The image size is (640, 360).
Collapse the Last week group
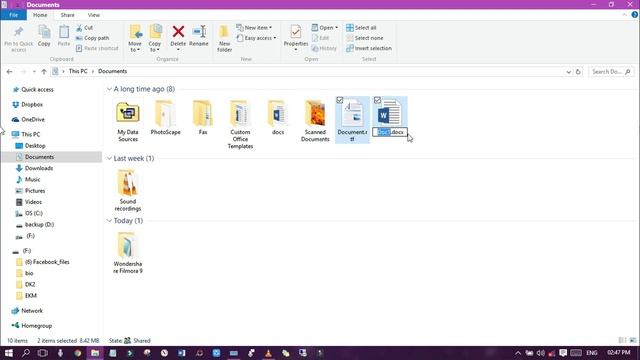[x=109, y=158]
